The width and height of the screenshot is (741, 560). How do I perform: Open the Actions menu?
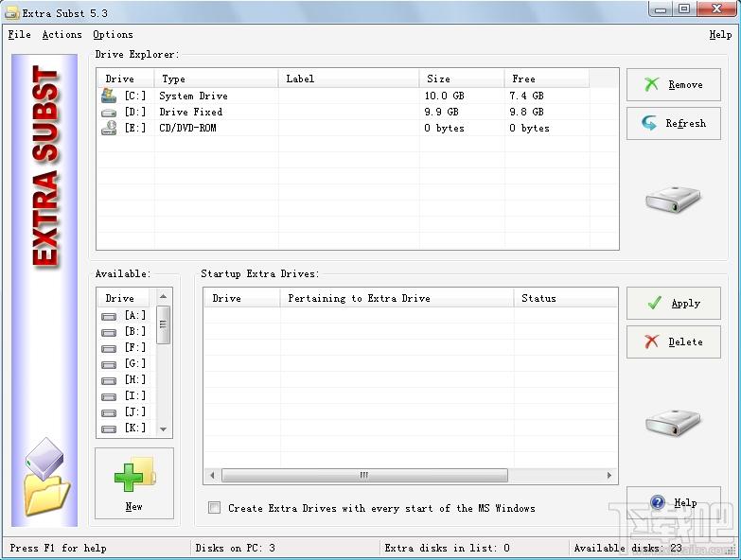click(x=62, y=34)
